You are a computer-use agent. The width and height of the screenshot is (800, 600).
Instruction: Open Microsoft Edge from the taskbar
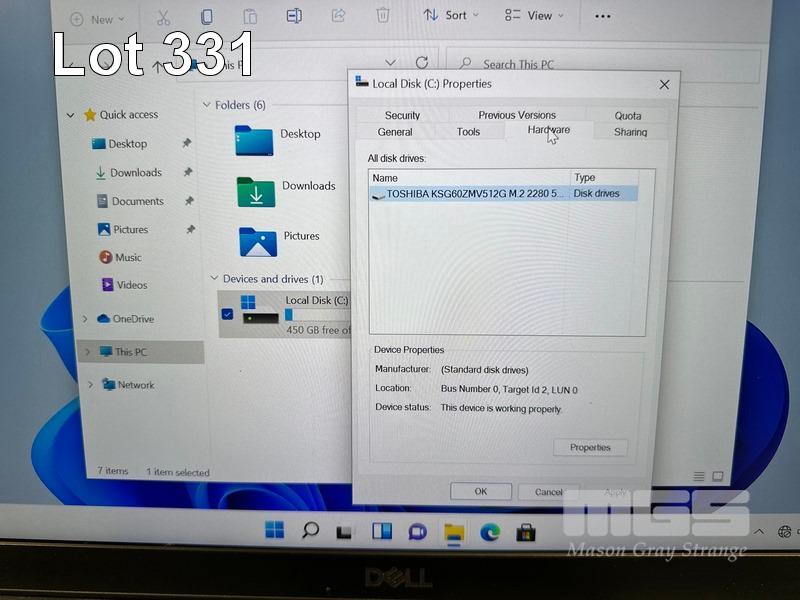pyautogui.click(x=490, y=531)
